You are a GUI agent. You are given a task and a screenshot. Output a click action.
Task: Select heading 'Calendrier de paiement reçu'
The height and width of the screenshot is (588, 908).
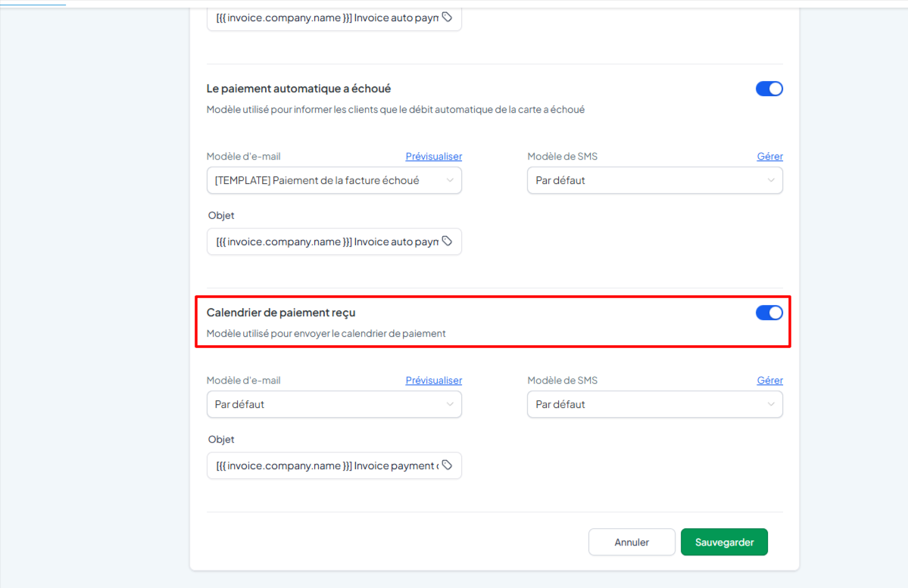pos(281,313)
